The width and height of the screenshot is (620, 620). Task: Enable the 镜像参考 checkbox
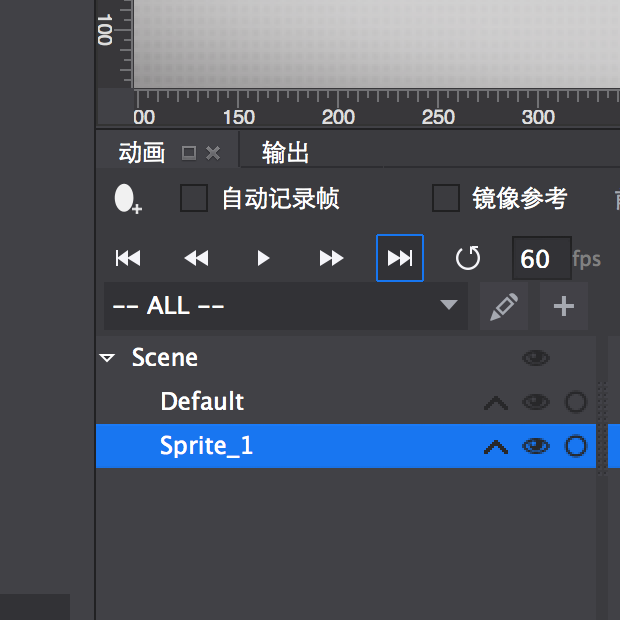pyautogui.click(x=446, y=198)
